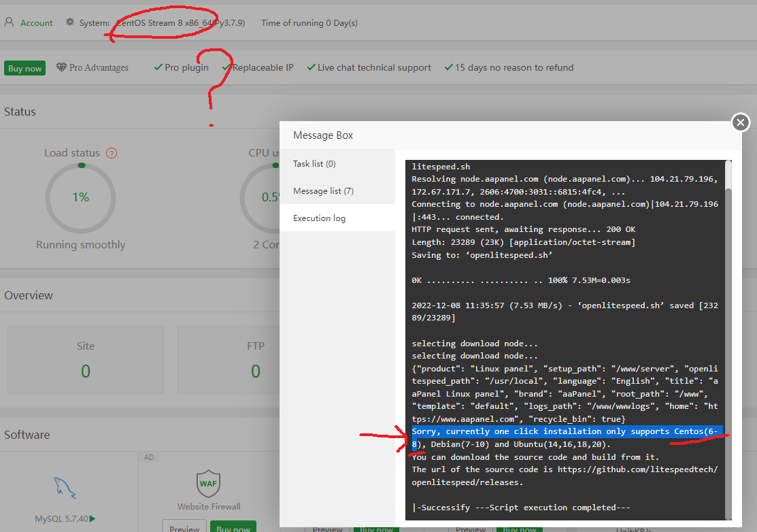Click Preview under Website Firewall
The height and width of the screenshot is (532, 757).
pos(184,528)
